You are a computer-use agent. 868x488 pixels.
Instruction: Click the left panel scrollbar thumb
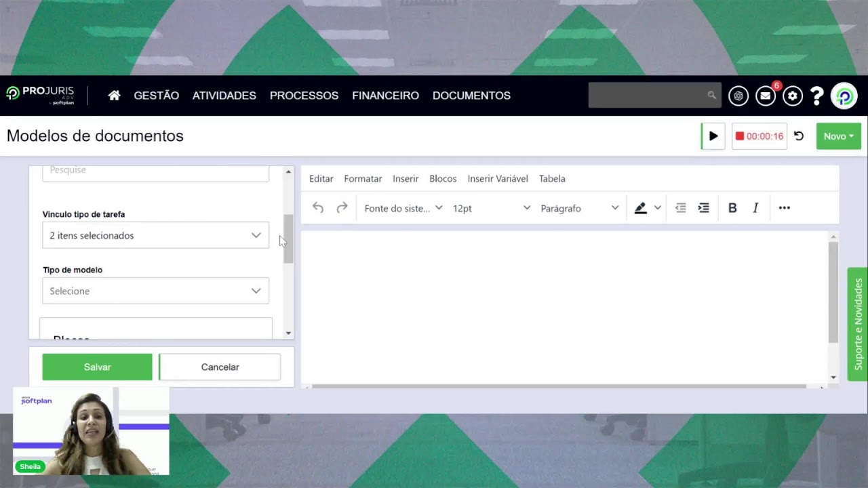pyautogui.click(x=288, y=239)
